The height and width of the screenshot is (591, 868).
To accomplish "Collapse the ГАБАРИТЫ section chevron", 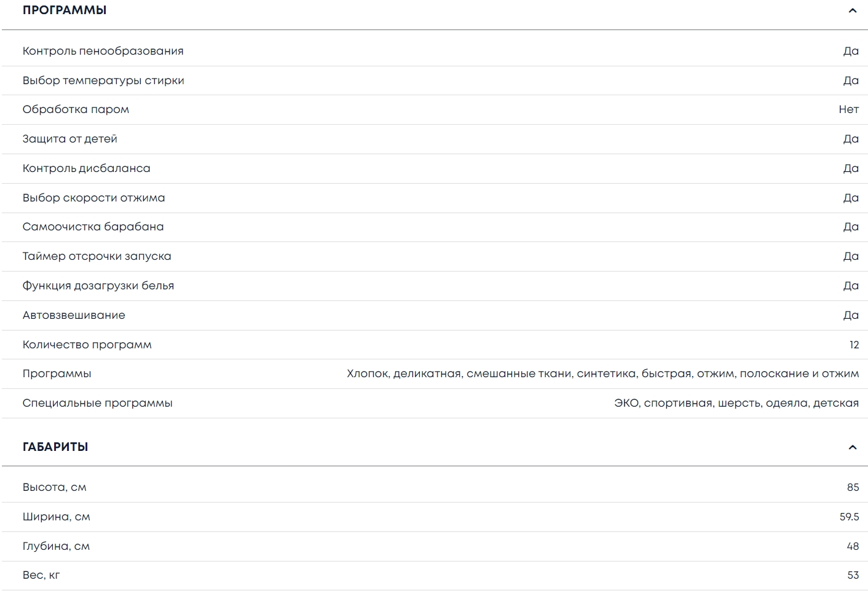I will 852,447.
